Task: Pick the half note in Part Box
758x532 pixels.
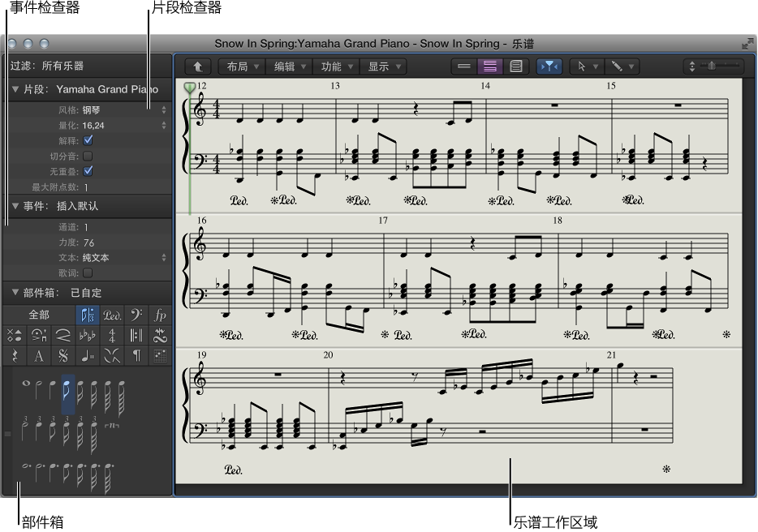Action: [x=39, y=390]
